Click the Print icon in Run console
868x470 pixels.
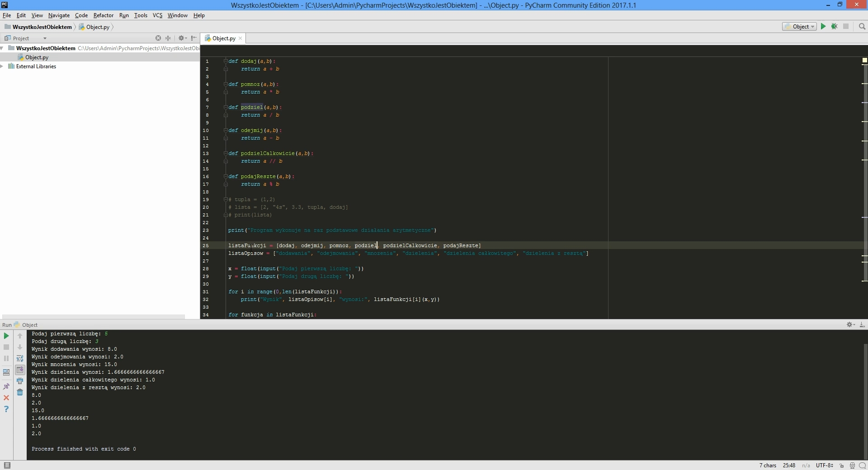click(x=20, y=381)
